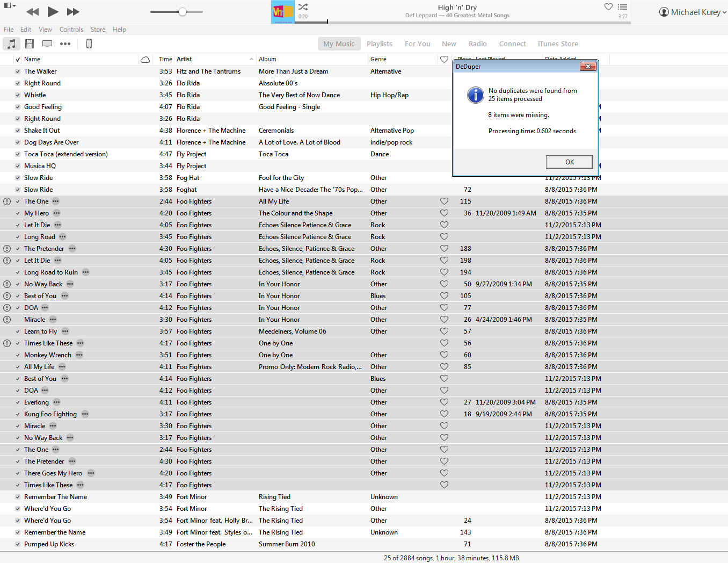Skip back to the previous track
The width and height of the screenshot is (728, 563).
pos(32,11)
